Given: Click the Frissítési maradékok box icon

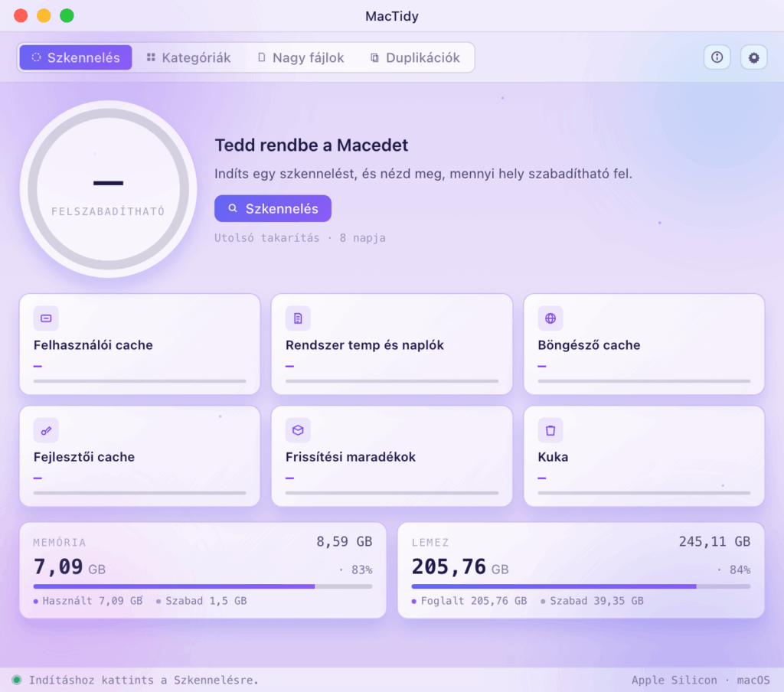Looking at the screenshot, I should click(298, 430).
